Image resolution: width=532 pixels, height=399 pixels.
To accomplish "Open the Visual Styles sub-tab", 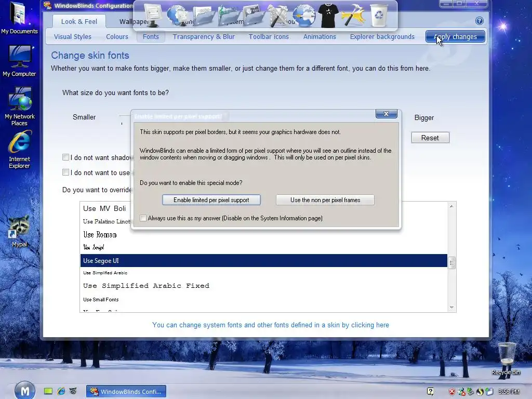I will [x=73, y=37].
